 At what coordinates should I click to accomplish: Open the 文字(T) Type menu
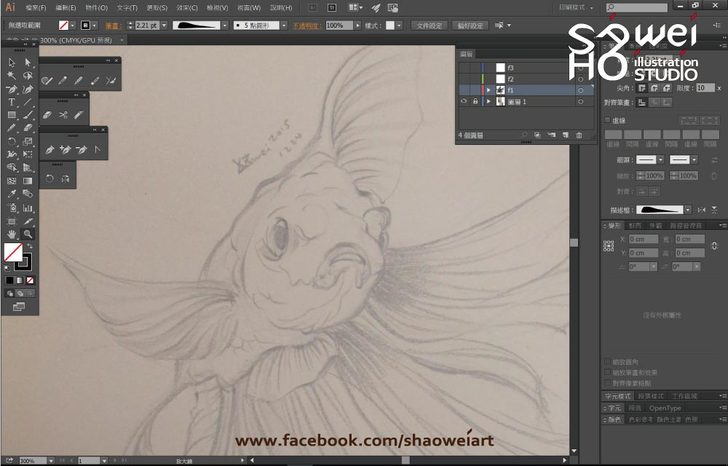click(126, 7)
